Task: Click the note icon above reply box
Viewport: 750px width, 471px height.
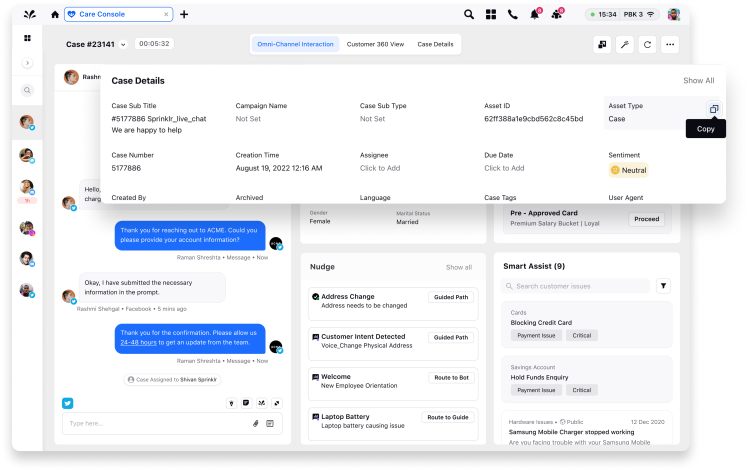Action: 246,403
